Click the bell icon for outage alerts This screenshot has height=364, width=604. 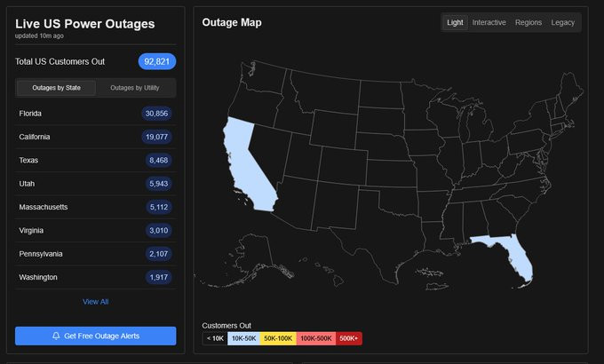(x=57, y=336)
